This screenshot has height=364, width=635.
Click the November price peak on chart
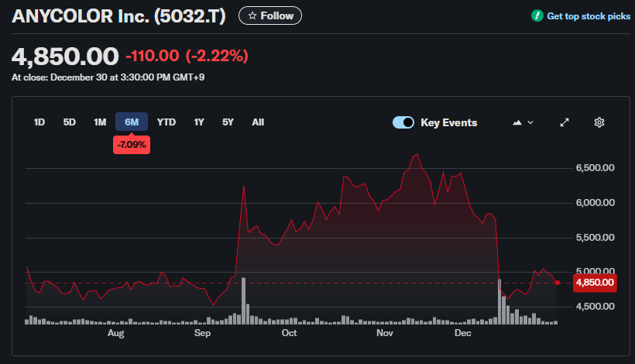click(x=417, y=155)
